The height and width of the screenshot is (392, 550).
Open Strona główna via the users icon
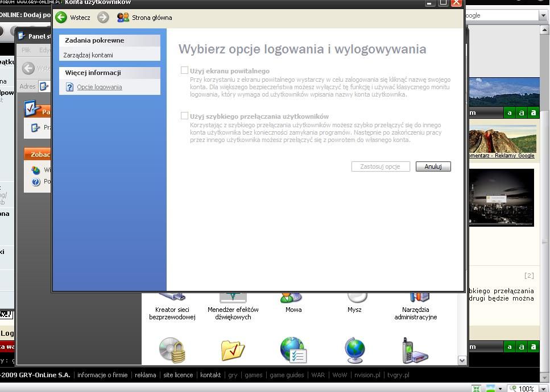click(123, 18)
